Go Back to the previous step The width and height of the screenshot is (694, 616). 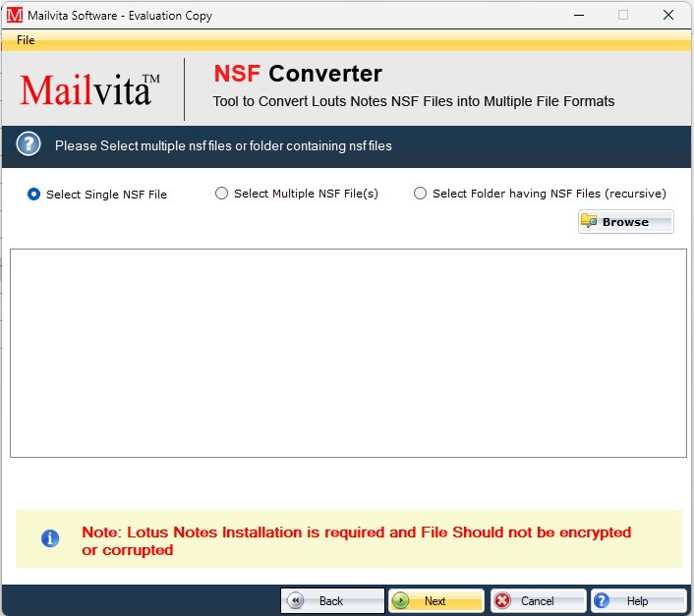coord(332,600)
